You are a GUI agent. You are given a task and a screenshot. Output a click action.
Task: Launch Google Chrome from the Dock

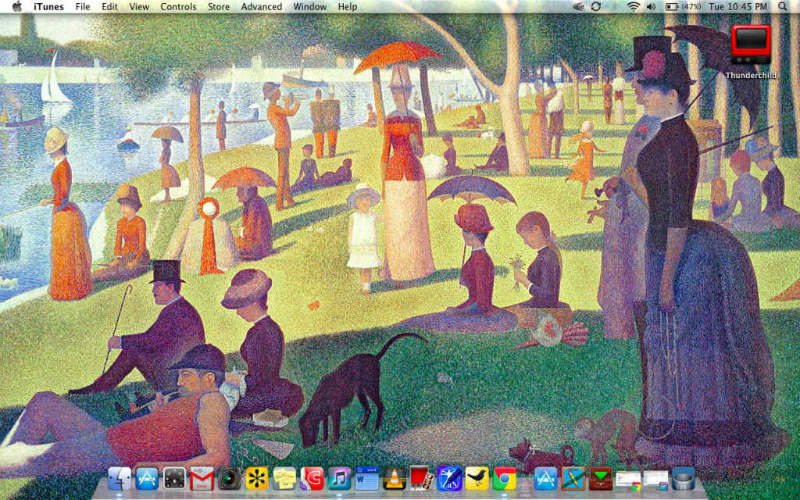pyautogui.click(x=505, y=479)
